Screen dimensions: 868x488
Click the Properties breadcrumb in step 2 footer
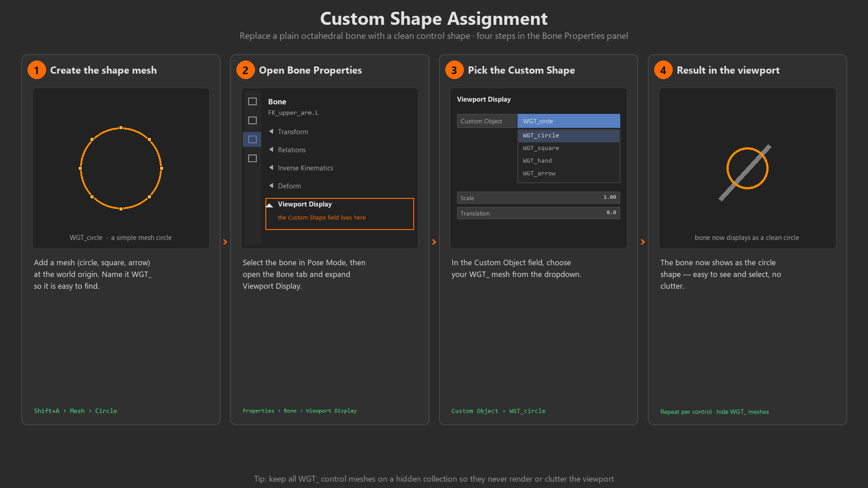click(258, 411)
